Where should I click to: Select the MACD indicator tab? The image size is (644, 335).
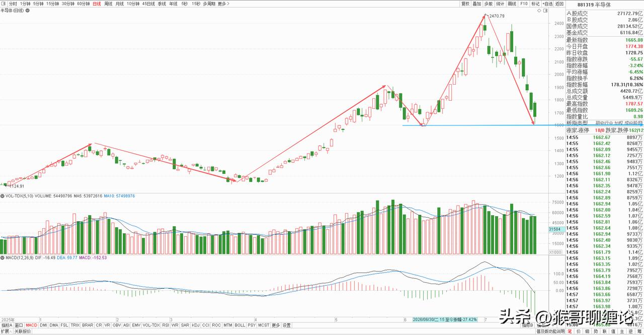[32, 325]
